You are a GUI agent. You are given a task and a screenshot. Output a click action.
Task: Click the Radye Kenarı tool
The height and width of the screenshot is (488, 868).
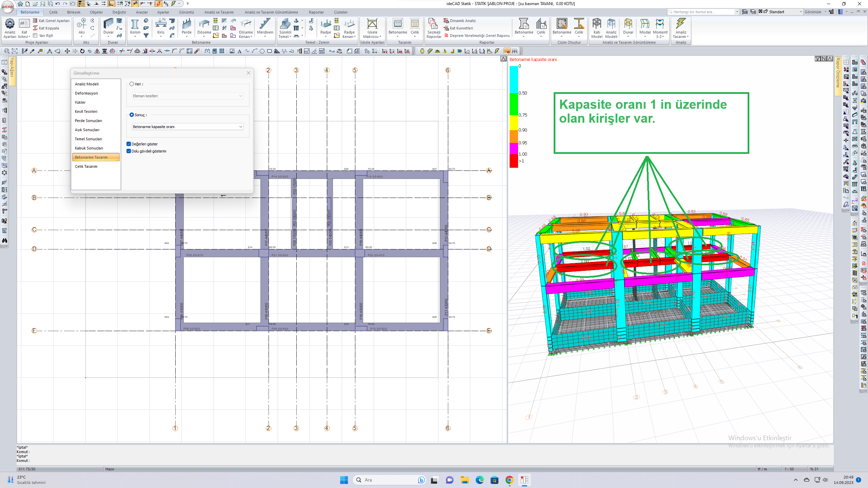pyautogui.click(x=349, y=28)
